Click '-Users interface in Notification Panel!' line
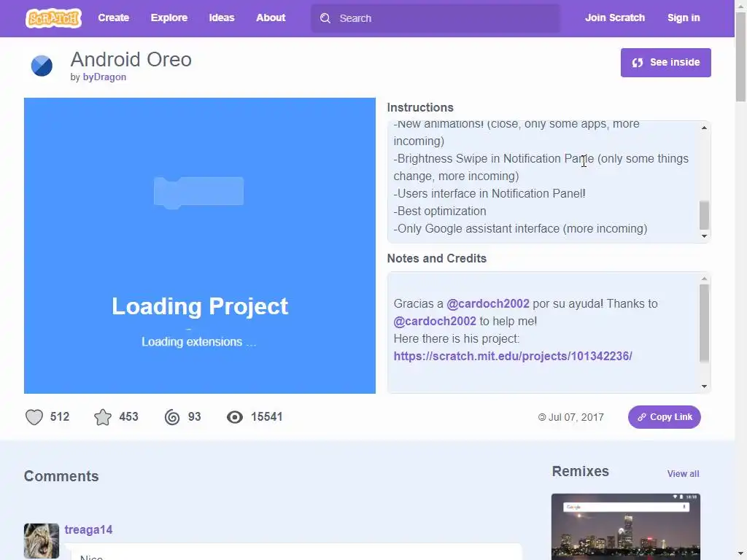This screenshot has height=560, width=747. click(x=489, y=194)
